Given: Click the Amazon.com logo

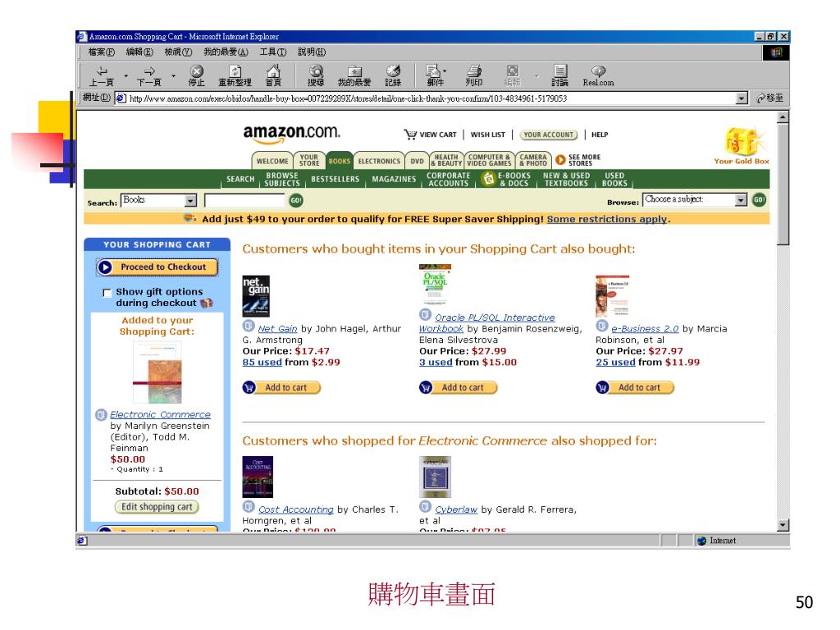Looking at the screenshot, I should click(291, 134).
